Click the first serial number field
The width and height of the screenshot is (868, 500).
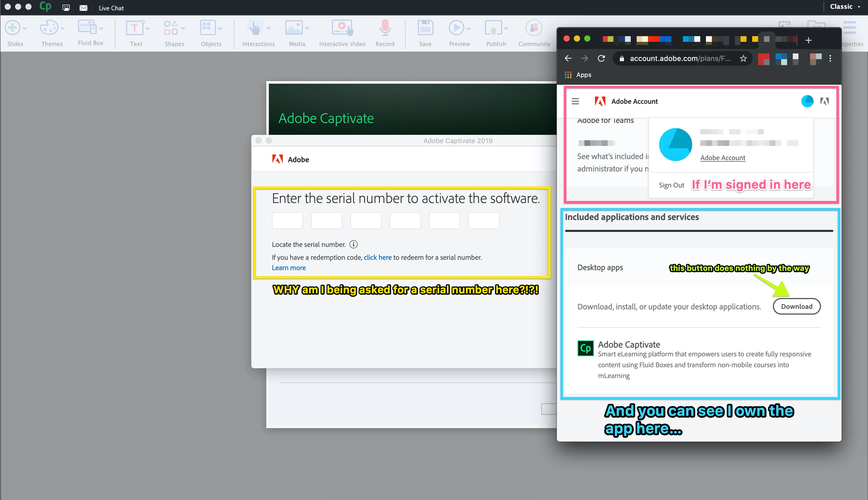click(287, 221)
